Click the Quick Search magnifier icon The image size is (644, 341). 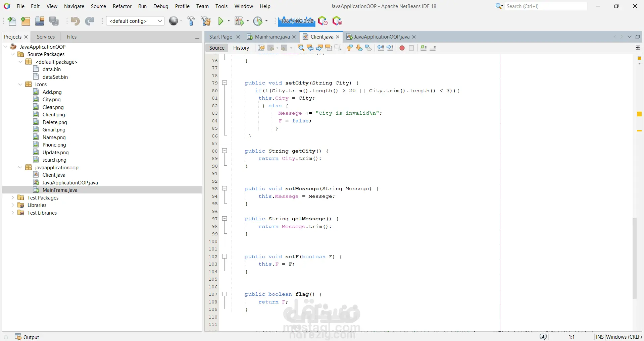coord(499,6)
